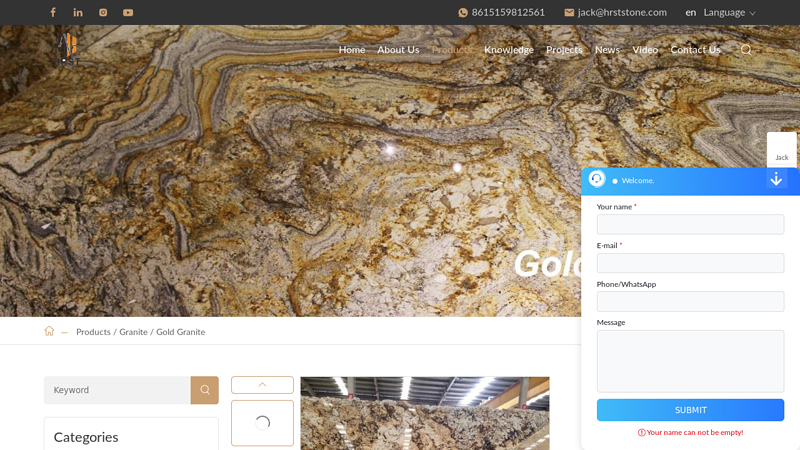This screenshot has width=800, height=450.
Task: Focus the E-mail input field
Action: pos(690,263)
